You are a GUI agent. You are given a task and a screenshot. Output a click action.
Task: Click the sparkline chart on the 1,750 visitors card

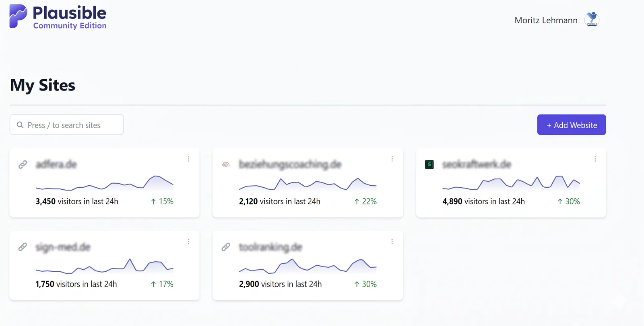click(x=105, y=266)
